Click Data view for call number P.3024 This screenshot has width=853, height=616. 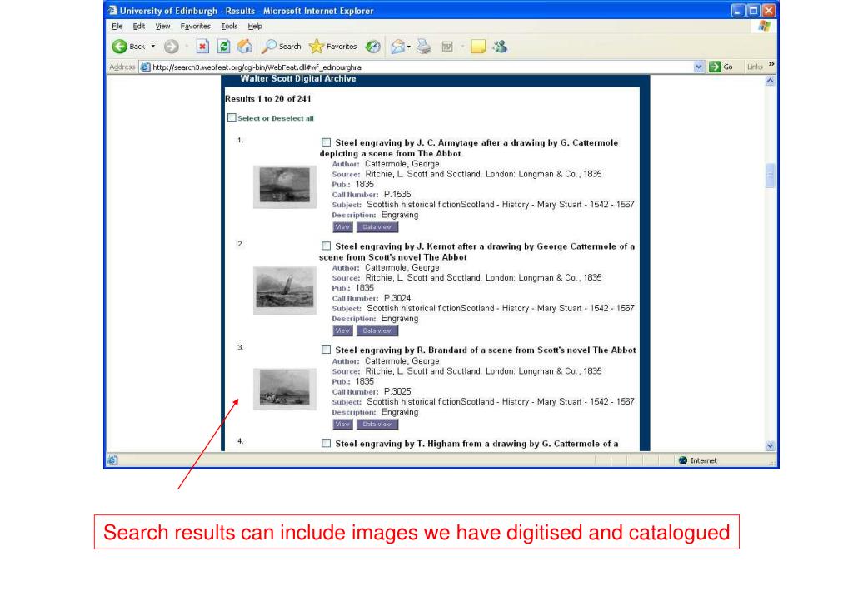[x=377, y=331]
